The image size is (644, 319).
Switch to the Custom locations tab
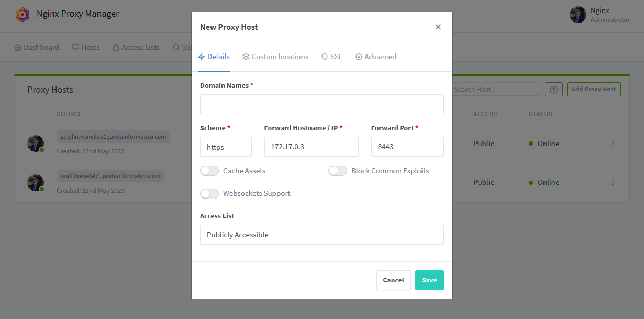[281, 56]
